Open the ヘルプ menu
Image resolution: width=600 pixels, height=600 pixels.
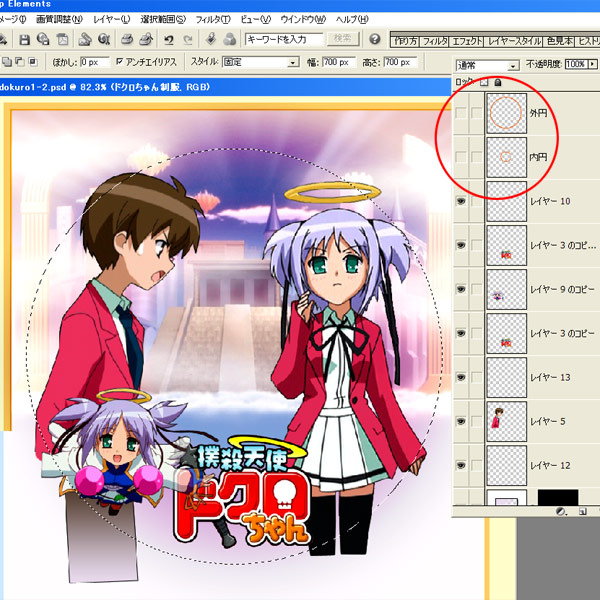pyautogui.click(x=352, y=19)
